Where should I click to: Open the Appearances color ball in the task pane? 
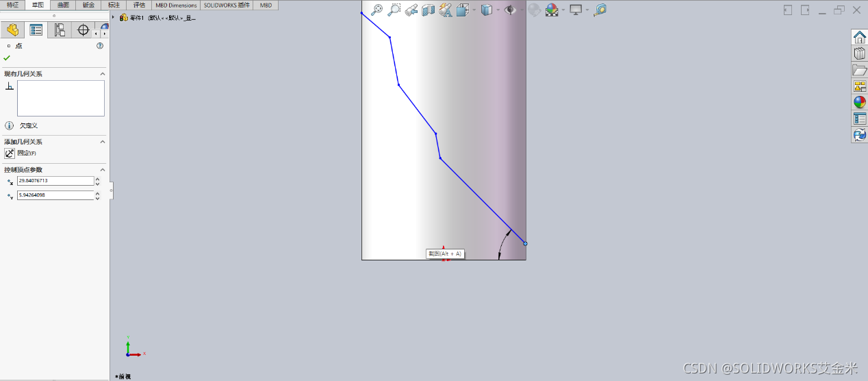(859, 102)
